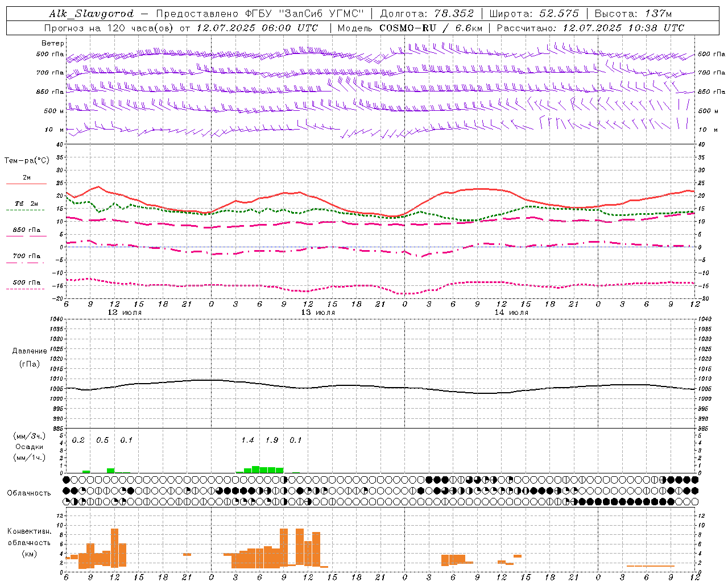Click the "Ветер" wind panel label
This screenshot has width=728, height=582.
[x=53, y=43]
